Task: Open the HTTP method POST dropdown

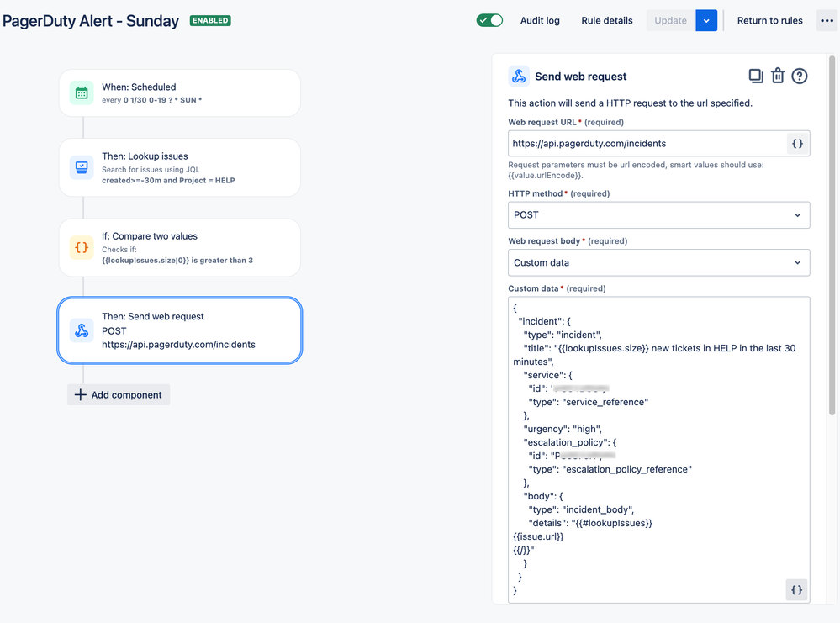Action: [x=658, y=214]
